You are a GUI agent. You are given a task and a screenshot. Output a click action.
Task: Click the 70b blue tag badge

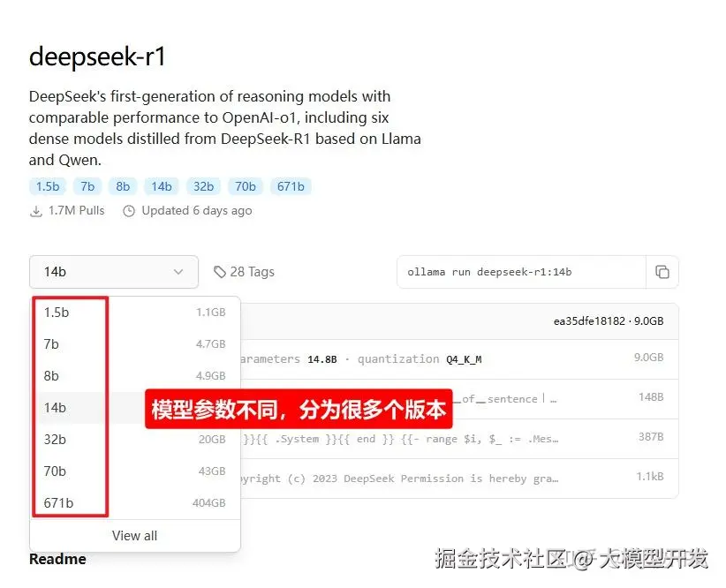(246, 186)
